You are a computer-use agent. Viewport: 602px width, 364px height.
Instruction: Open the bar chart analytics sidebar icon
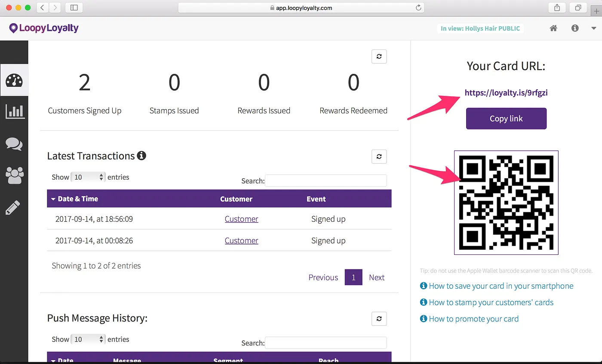point(14,111)
